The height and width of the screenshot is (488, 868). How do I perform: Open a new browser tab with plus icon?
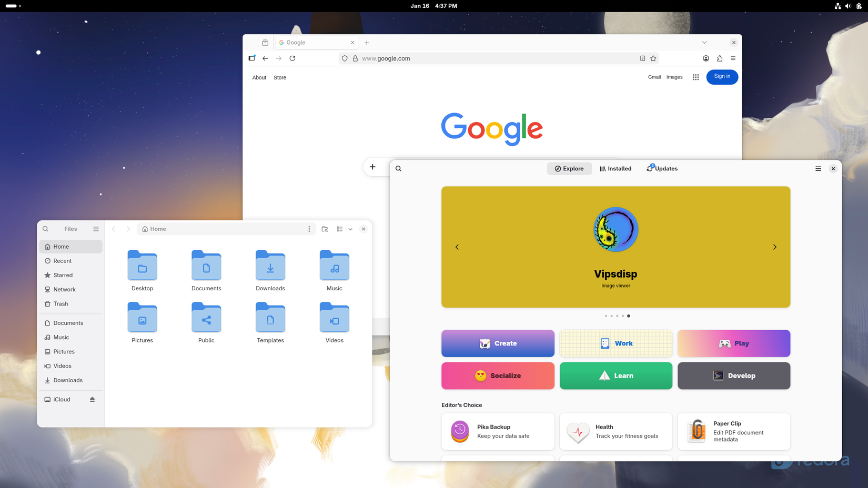coord(367,43)
